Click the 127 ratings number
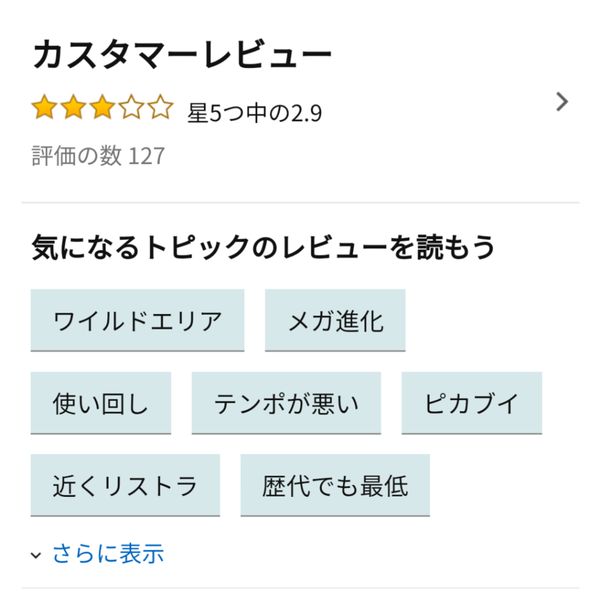Image resolution: width=600 pixels, height=594 pixels. [x=146, y=156]
